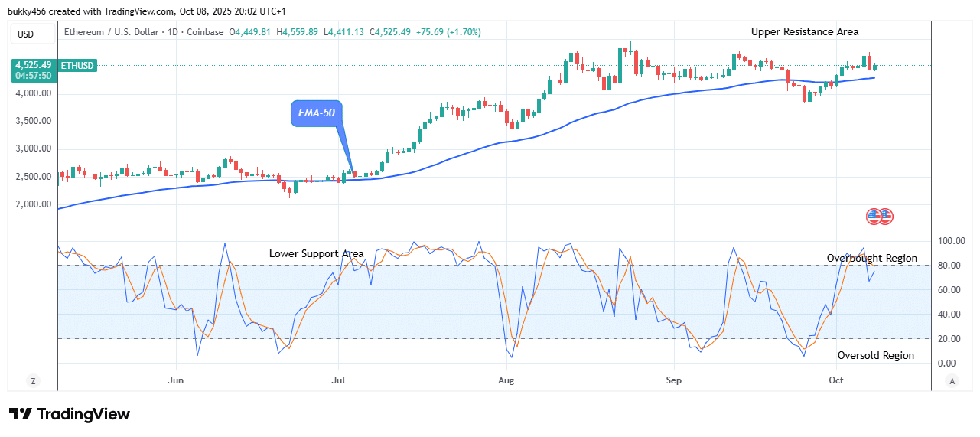Click the leftmost US flag event icon
The height and width of the screenshot is (437, 980).
(874, 217)
